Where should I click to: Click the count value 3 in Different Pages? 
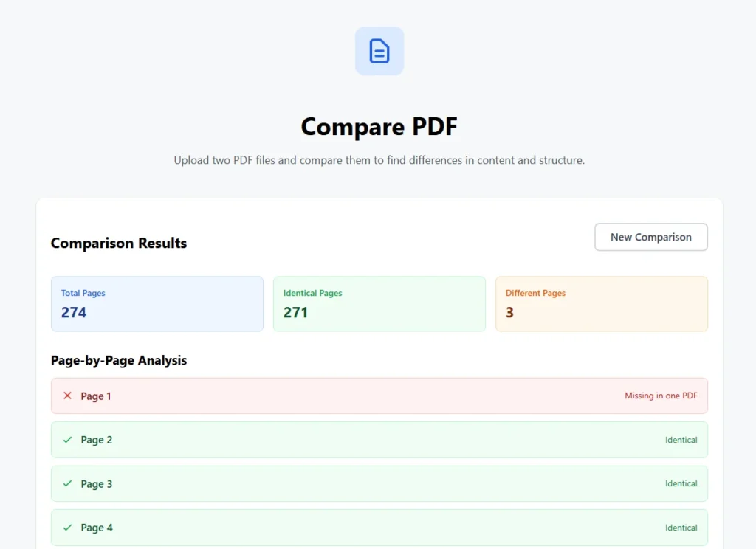pos(509,312)
